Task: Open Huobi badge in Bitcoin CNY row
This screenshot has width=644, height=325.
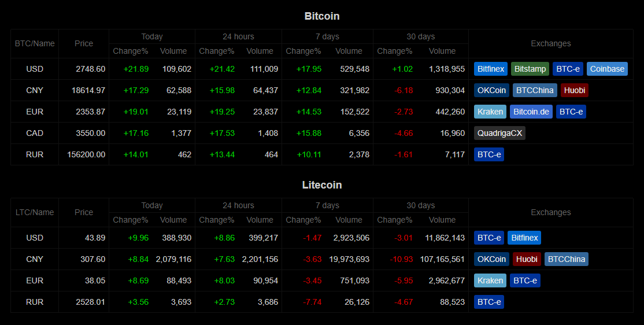Action: point(575,90)
